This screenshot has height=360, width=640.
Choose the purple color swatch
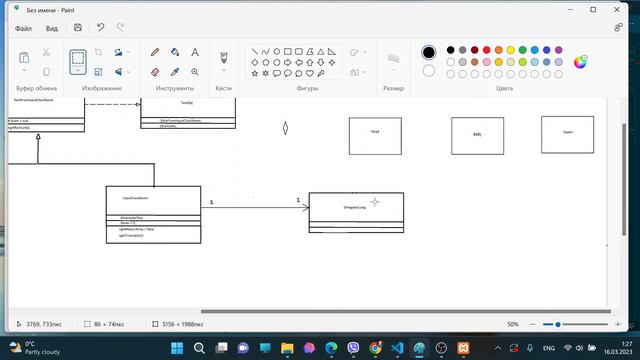point(559,50)
